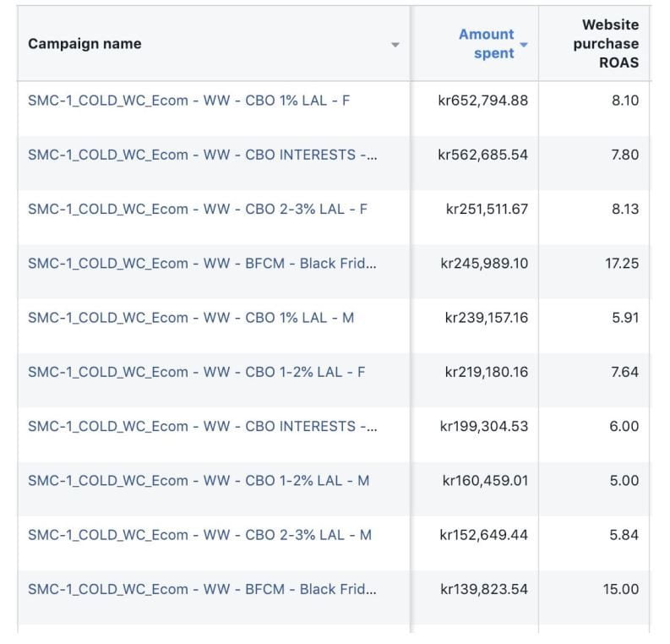Open CBO INTERESTS campaign with kr199,304.53 spent
Viewport: 670px width, 644px height.
[203, 426]
